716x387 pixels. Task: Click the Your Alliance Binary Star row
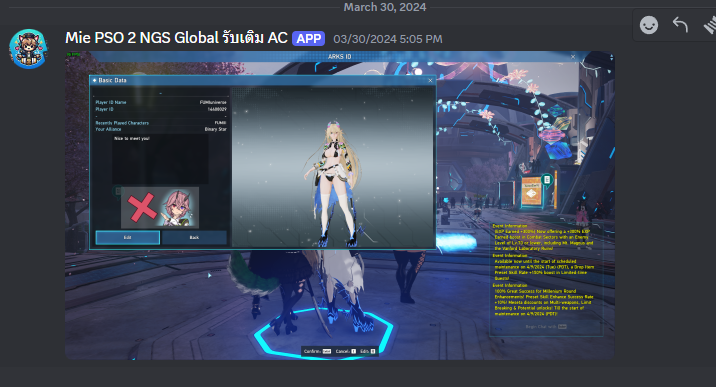pyautogui.click(x=161, y=129)
